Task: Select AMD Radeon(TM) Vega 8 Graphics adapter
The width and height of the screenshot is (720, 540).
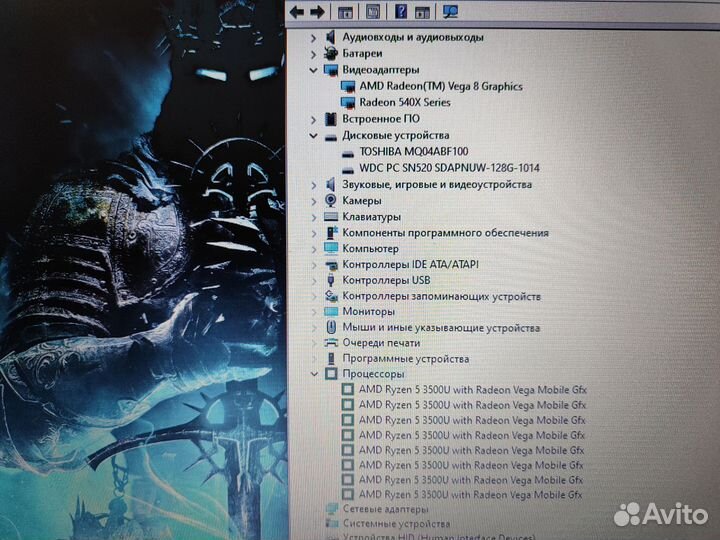Action: point(440,86)
